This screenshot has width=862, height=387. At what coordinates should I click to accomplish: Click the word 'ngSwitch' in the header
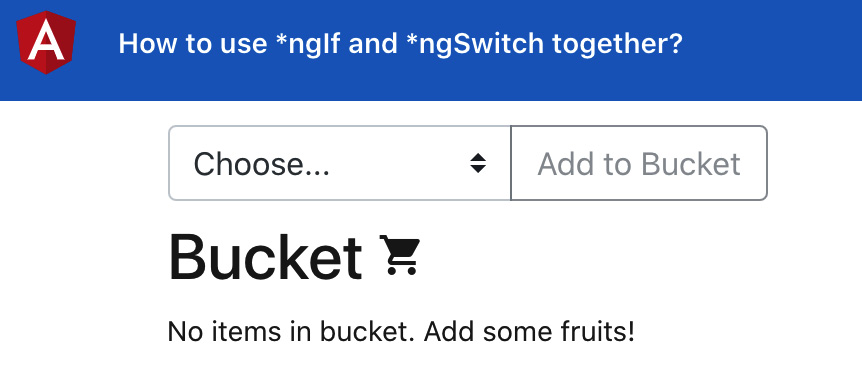click(x=474, y=44)
